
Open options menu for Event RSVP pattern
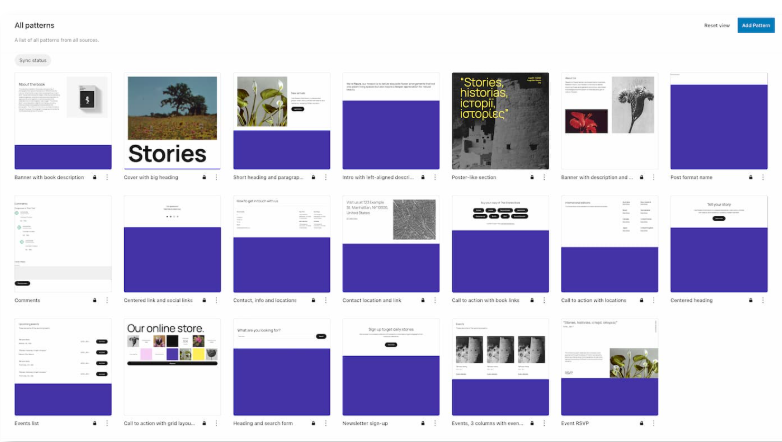(653, 423)
